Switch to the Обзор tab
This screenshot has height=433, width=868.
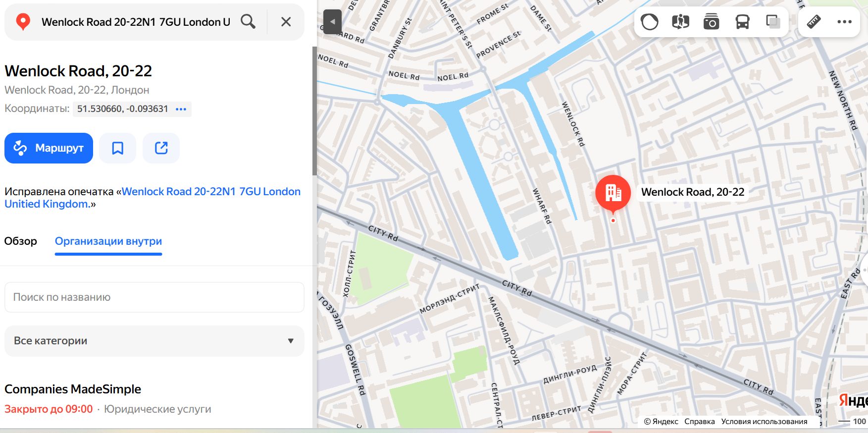[x=21, y=241]
